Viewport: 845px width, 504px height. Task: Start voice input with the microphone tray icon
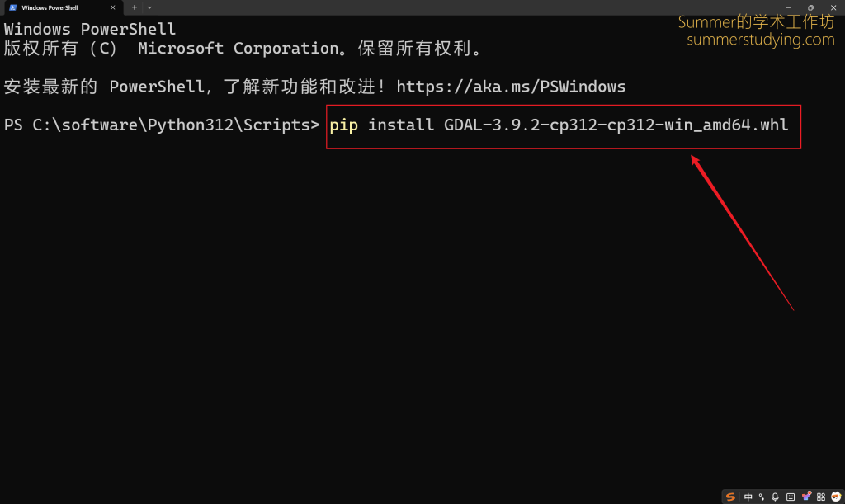774,496
